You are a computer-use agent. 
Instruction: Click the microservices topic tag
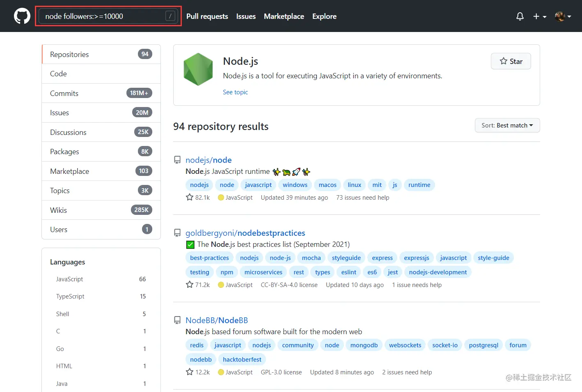click(264, 272)
